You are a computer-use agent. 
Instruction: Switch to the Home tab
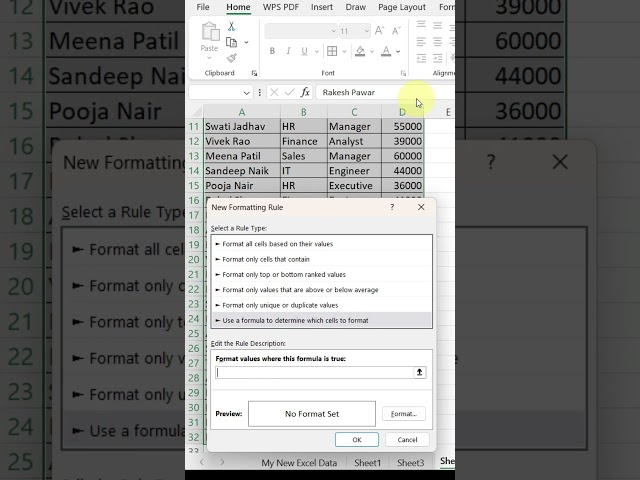click(238, 7)
